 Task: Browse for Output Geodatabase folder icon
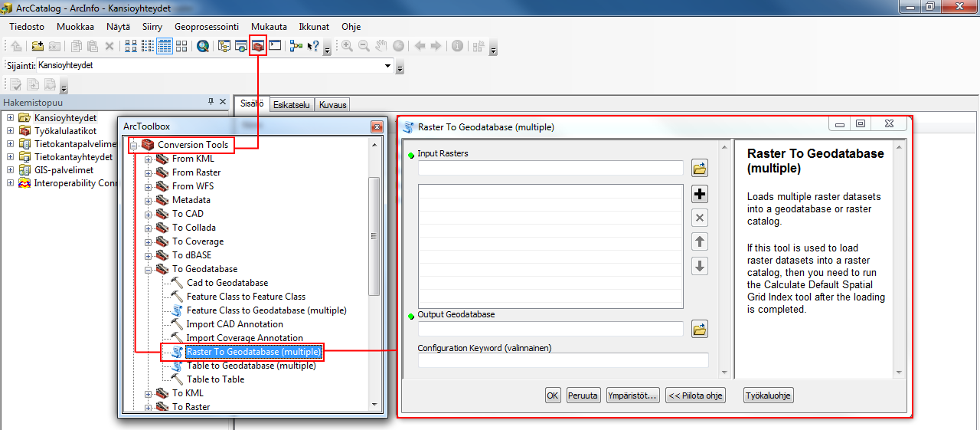point(699,330)
